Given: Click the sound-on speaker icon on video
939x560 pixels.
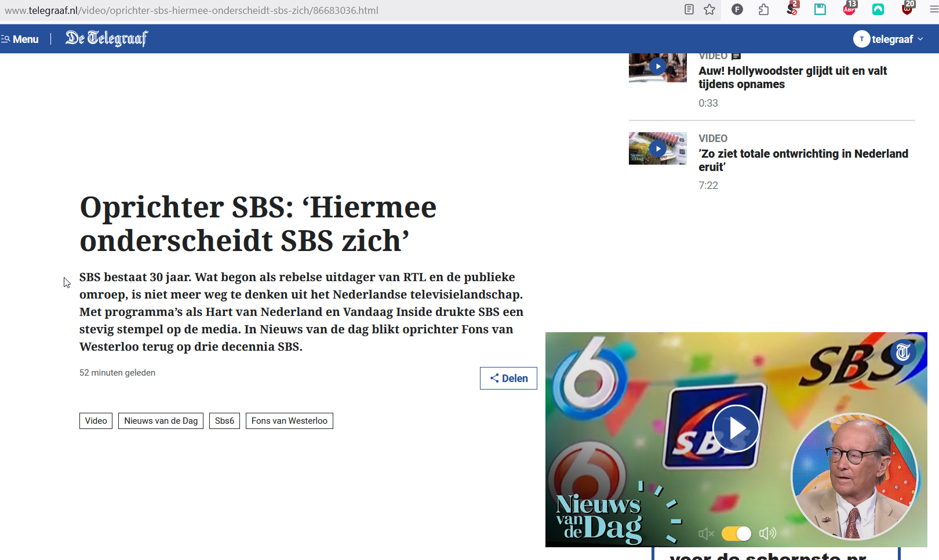Looking at the screenshot, I should click(x=767, y=533).
